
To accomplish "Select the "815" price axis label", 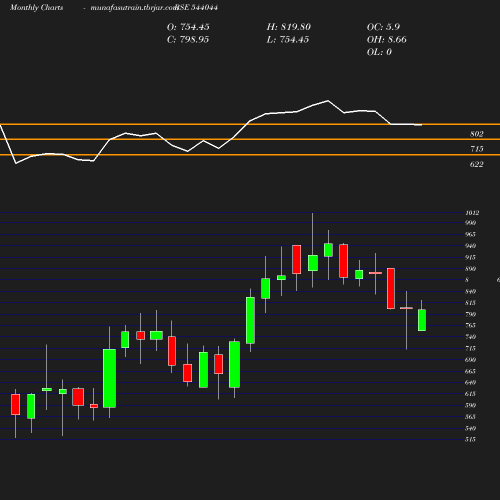I will pyautogui.click(x=471, y=303).
